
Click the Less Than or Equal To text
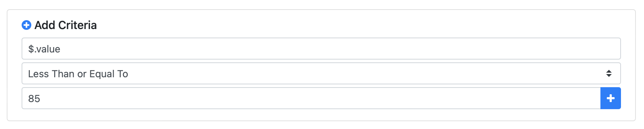coord(78,74)
